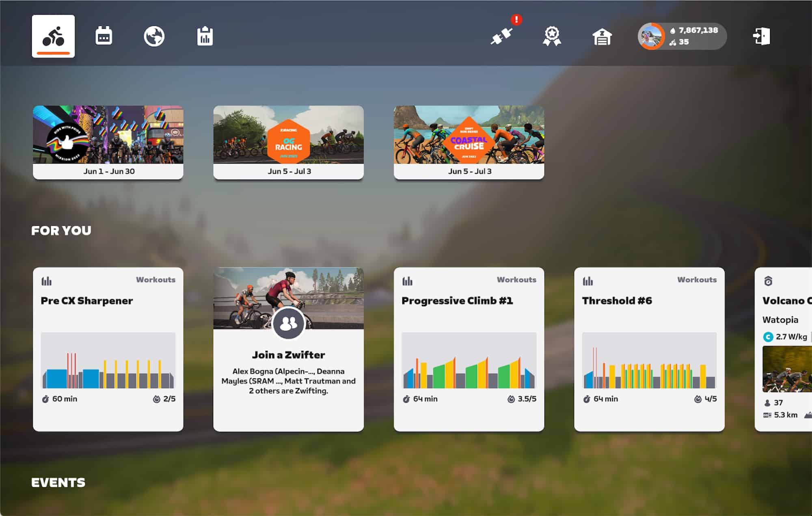Click the EVENTS section heading
Viewport: 812px width, 516px height.
point(58,483)
